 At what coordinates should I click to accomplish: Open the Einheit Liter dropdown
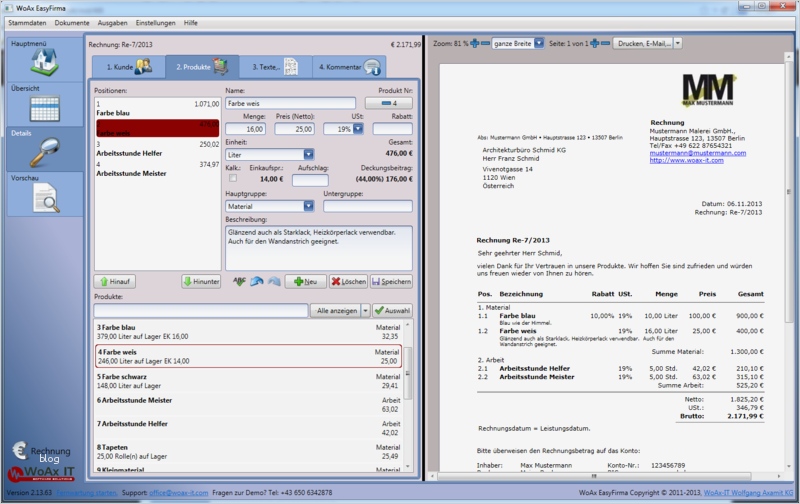tap(308, 155)
